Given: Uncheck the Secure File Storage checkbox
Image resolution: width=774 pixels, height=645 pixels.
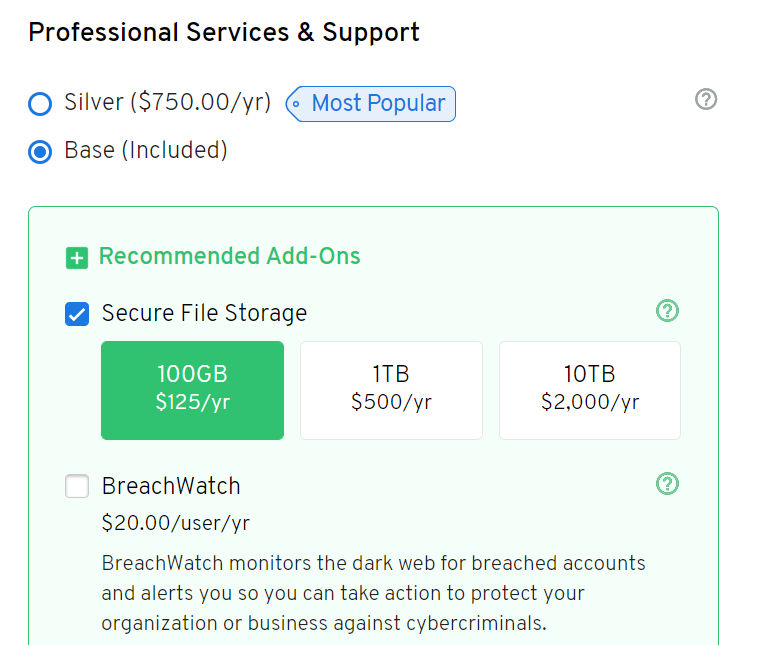Looking at the screenshot, I should coord(77,314).
